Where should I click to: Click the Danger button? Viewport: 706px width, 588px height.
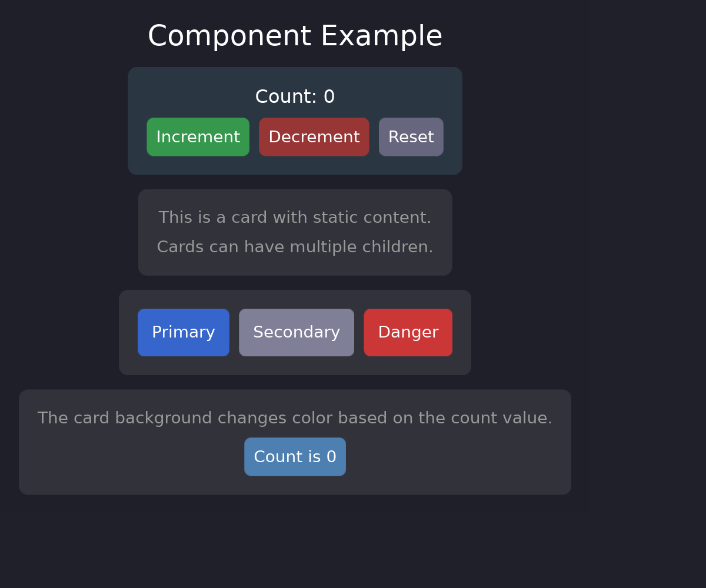pos(408,332)
